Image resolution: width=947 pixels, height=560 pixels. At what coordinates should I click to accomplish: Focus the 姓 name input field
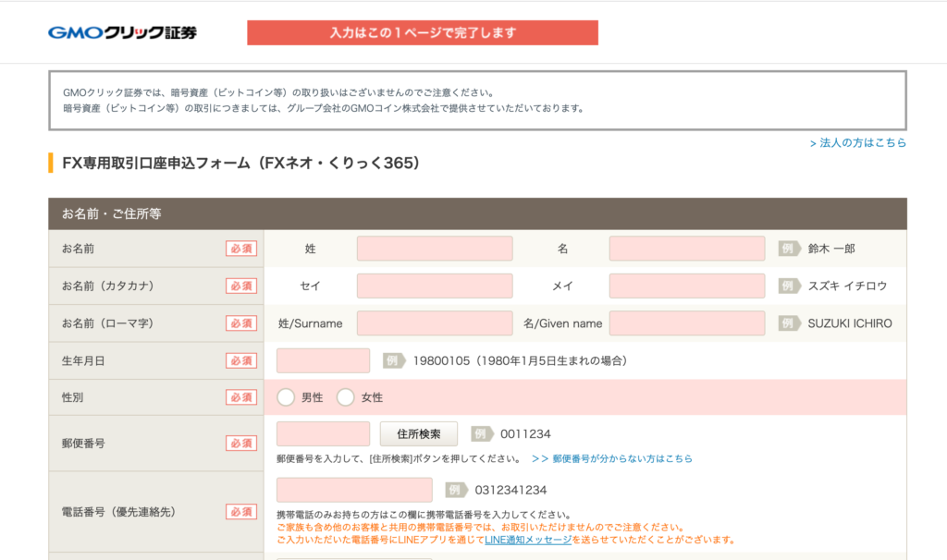point(435,249)
